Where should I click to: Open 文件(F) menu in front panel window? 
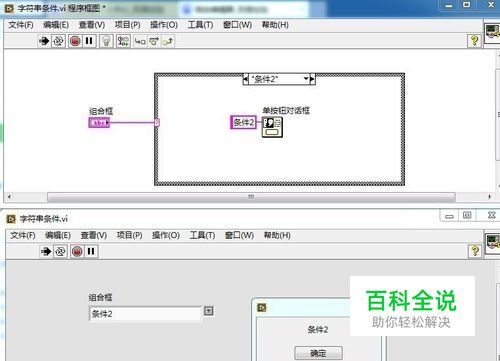pyautogui.click(x=23, y=235)
